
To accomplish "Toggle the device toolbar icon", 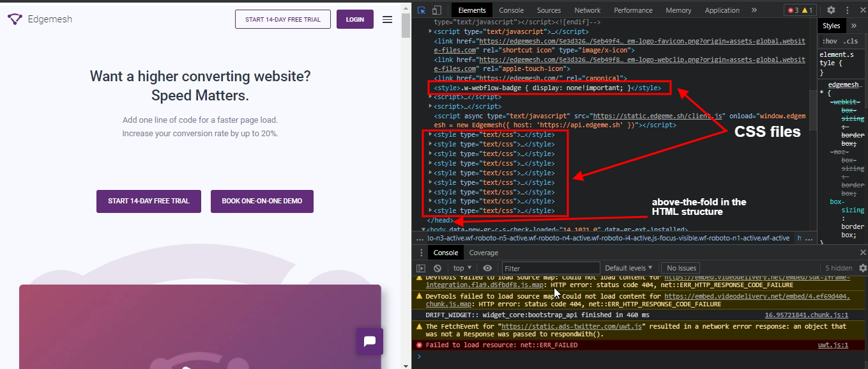I will [x=437, y=10].
